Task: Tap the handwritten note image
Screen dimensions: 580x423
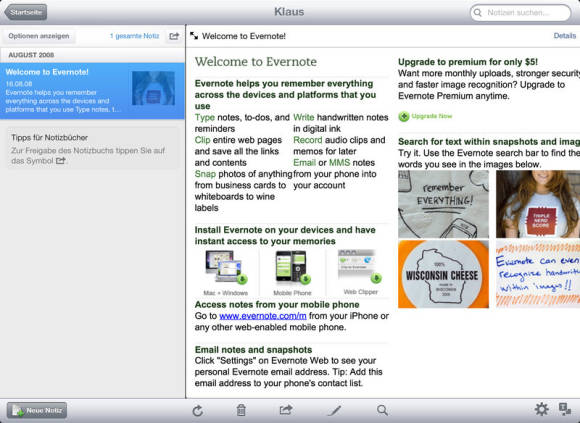Action: [x=538, y=274]
